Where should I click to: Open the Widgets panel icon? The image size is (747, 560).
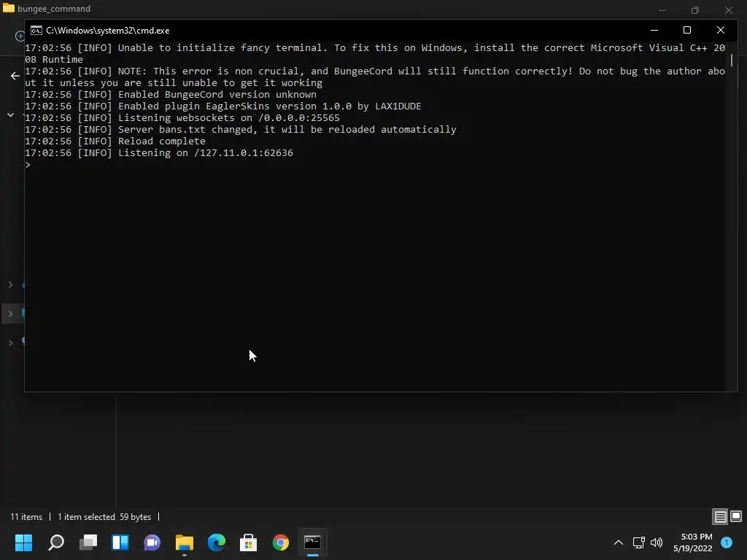coord(120,542)
